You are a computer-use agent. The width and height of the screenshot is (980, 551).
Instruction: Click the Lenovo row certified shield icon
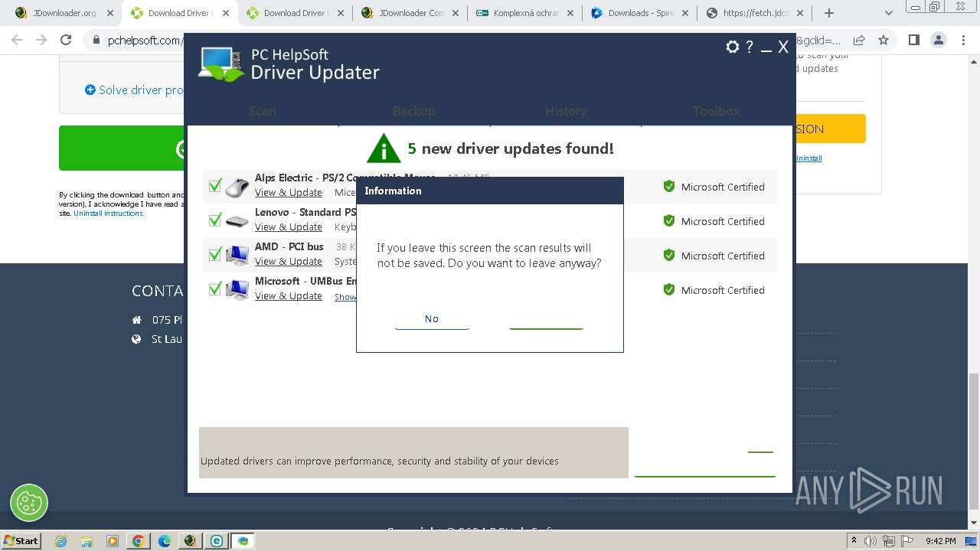tap(669, 220)
